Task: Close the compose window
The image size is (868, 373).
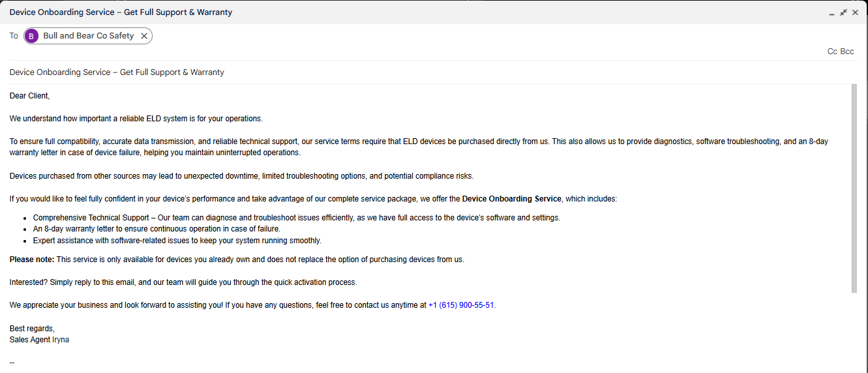Action: [x=855, y=12]
